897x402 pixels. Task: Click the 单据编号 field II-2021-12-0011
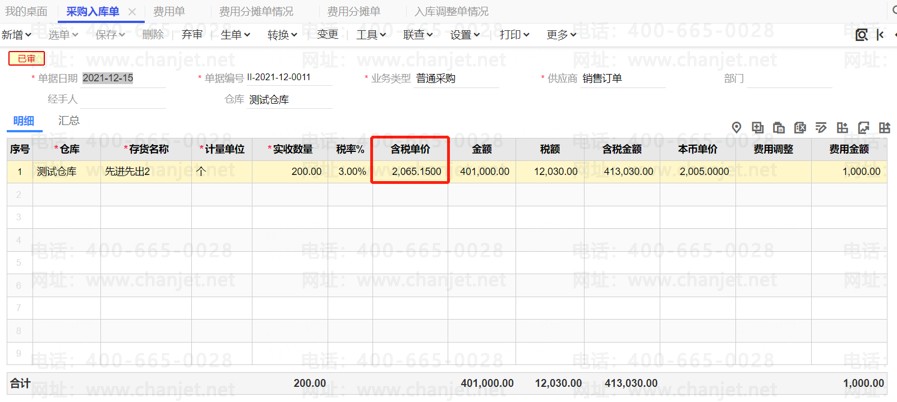click(289, 78)
